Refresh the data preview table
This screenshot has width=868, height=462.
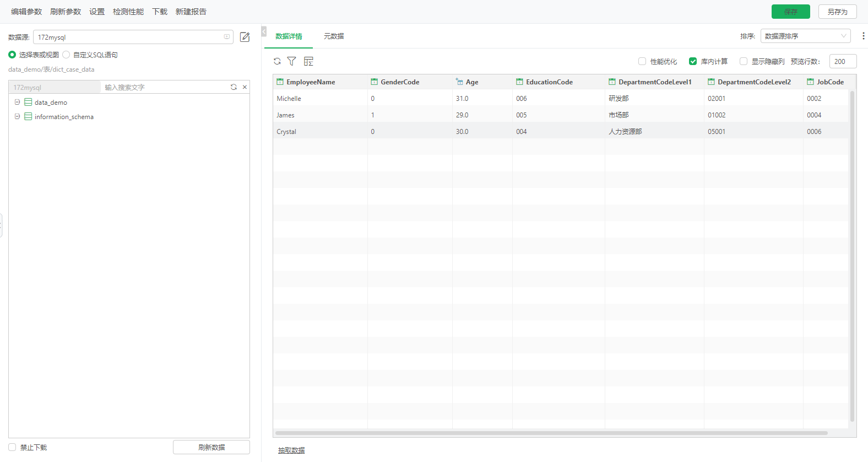point(277,61)
